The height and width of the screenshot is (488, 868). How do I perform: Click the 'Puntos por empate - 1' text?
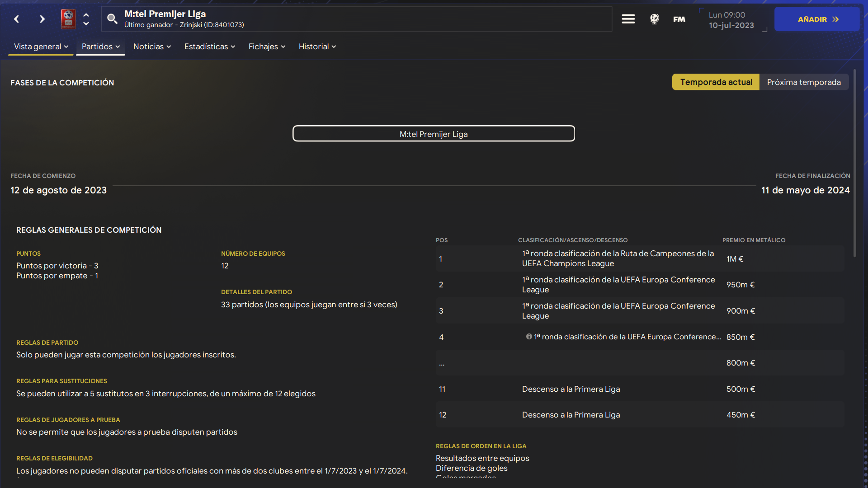pyautogui.click(x=57, y=276)
